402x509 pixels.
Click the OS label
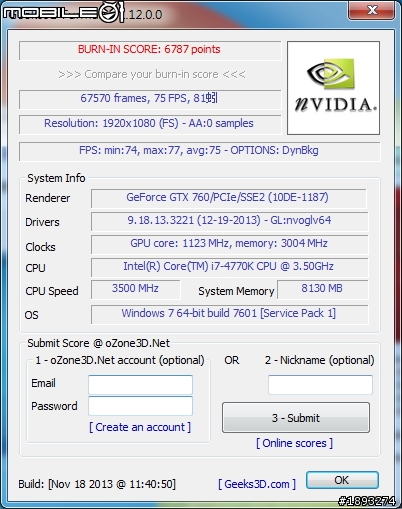[32, 315]
